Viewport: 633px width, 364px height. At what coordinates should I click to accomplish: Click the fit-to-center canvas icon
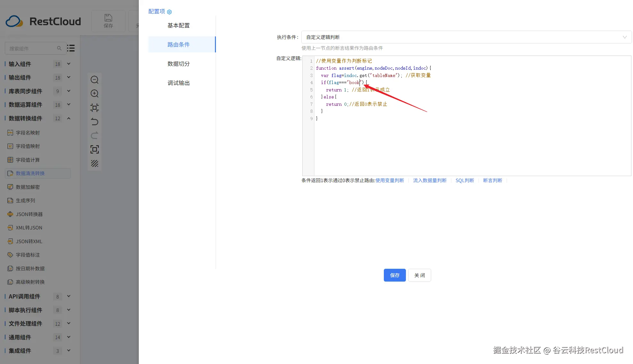(x=94, y=107)
